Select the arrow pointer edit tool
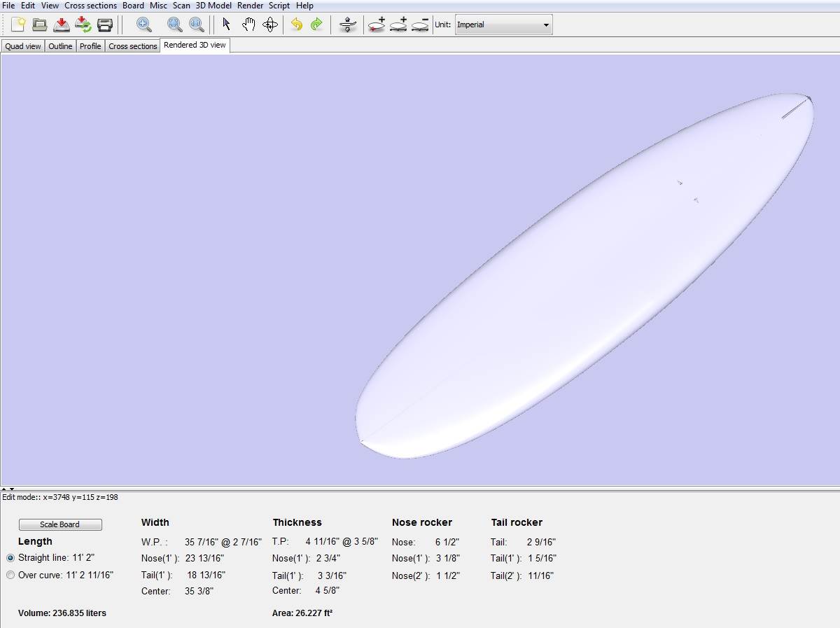840x628 pixels. tap(226, 25)
